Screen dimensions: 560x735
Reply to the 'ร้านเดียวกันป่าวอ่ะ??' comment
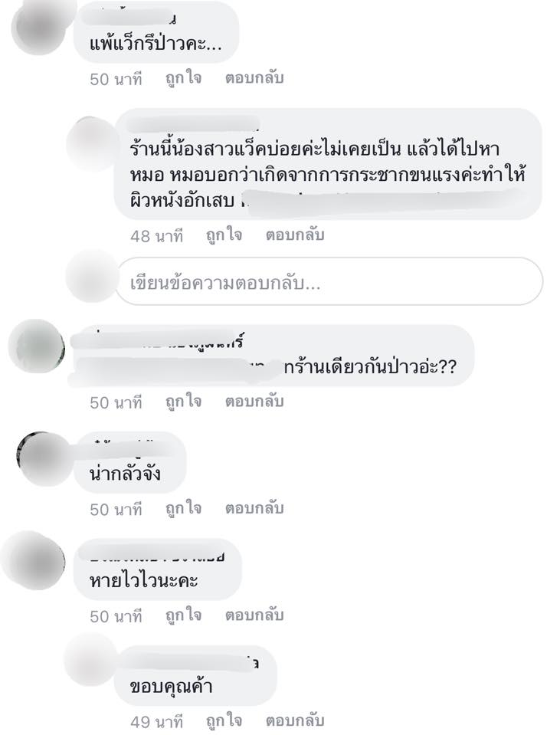[254, 402]
